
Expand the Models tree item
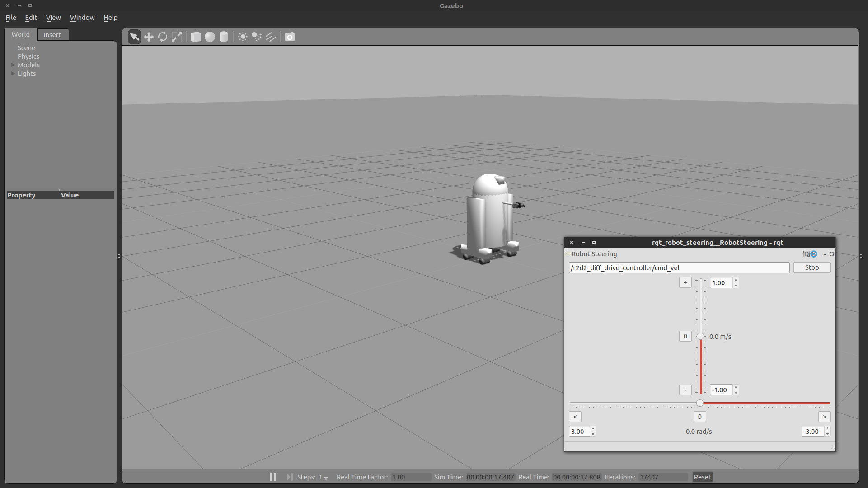click(x=13, y=65)
